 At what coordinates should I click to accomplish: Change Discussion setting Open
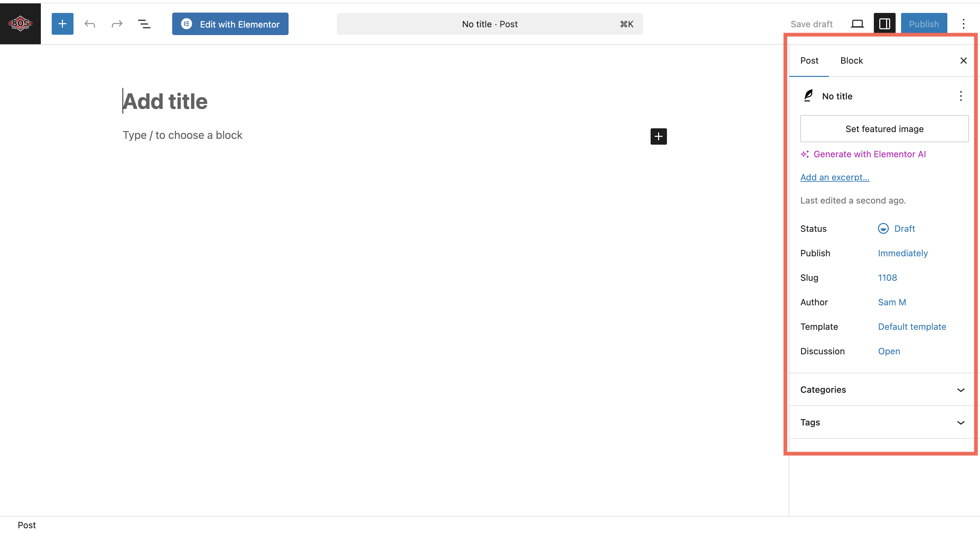[889, 351]
